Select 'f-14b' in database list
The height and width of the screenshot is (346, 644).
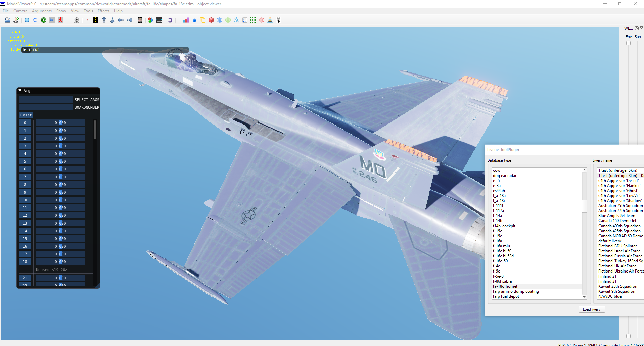[x=537, y=221]
